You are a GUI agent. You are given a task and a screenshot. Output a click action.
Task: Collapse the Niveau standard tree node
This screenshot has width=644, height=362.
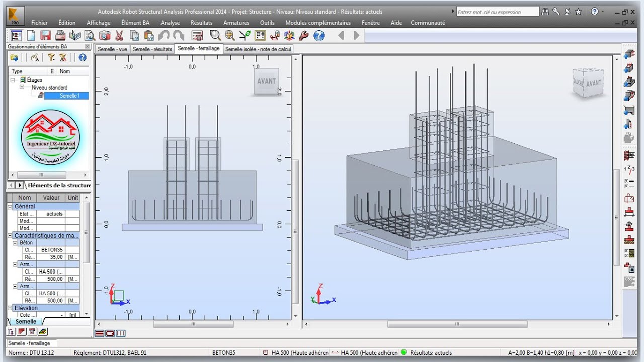pos(22,87)
